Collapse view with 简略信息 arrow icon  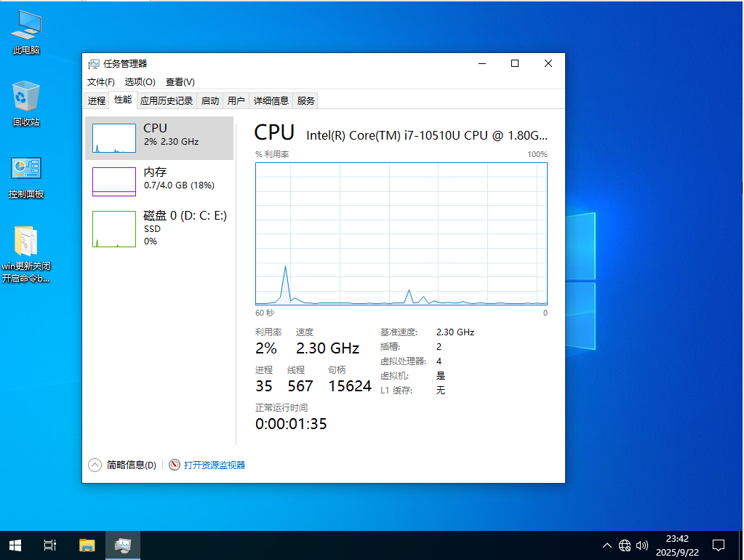[x=95, y=465]
